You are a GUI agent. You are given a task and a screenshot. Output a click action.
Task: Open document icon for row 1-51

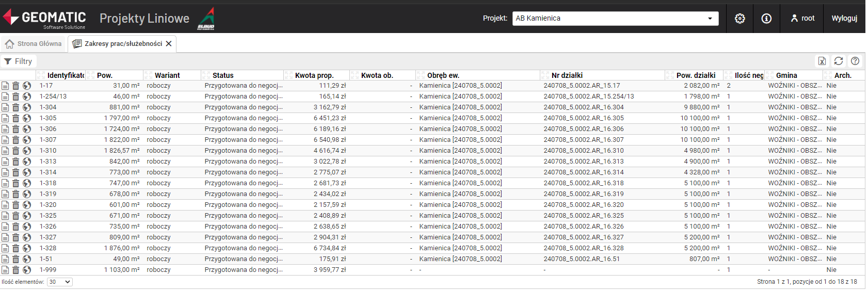point(5,259)
